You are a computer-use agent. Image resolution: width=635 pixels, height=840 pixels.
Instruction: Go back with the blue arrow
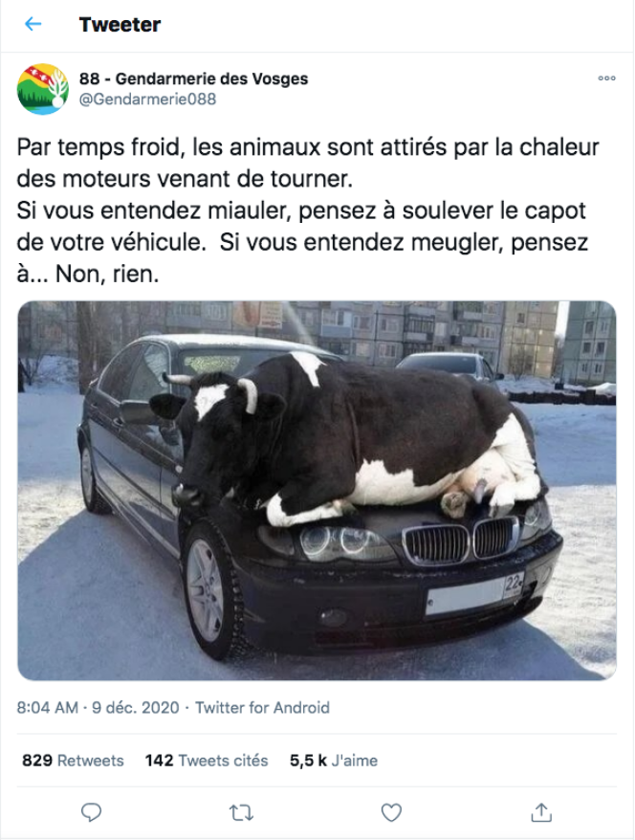[33, 24]
